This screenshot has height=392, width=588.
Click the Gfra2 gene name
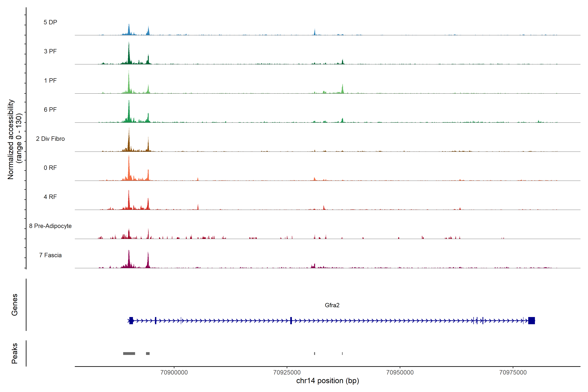[x=332, y=305]
